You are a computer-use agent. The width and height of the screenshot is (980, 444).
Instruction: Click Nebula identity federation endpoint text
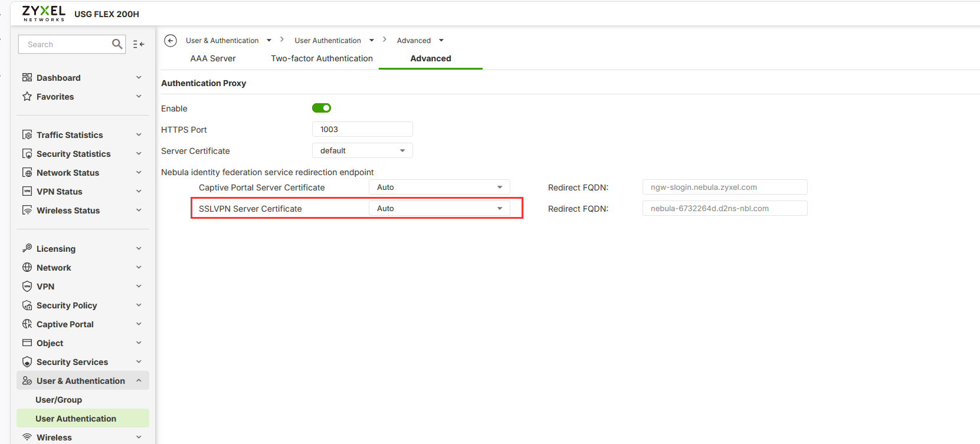(x=267, y=172)
